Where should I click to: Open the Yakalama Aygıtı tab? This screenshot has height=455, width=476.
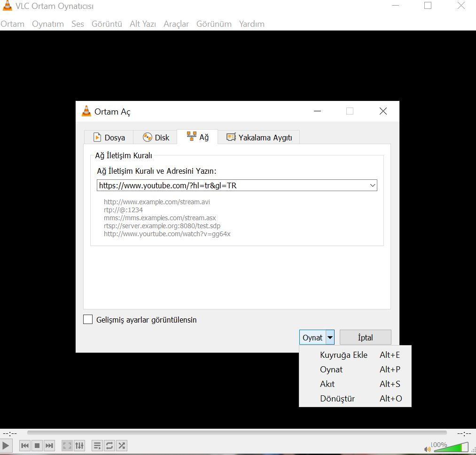pyautogui.click(x=259, y=137)
